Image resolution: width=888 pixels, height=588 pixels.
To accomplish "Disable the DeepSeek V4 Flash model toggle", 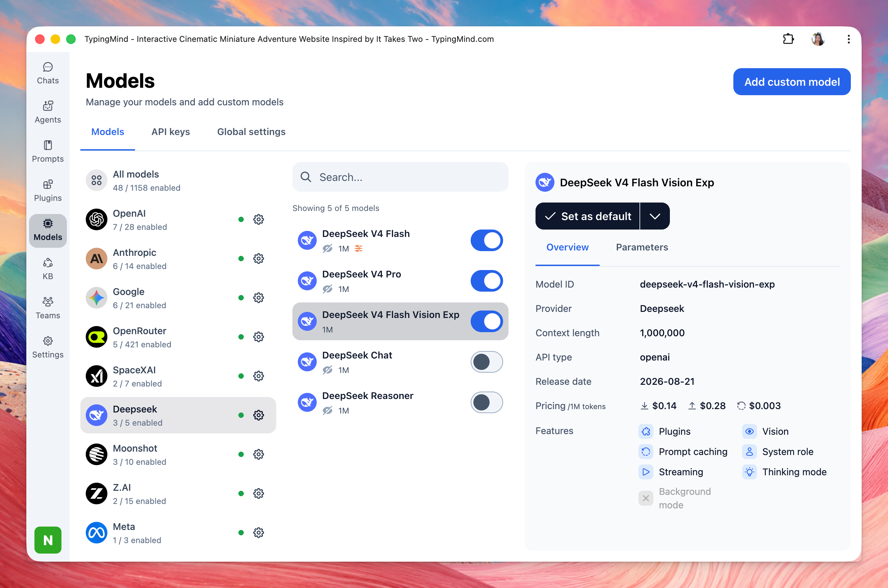I will (487, 240).
